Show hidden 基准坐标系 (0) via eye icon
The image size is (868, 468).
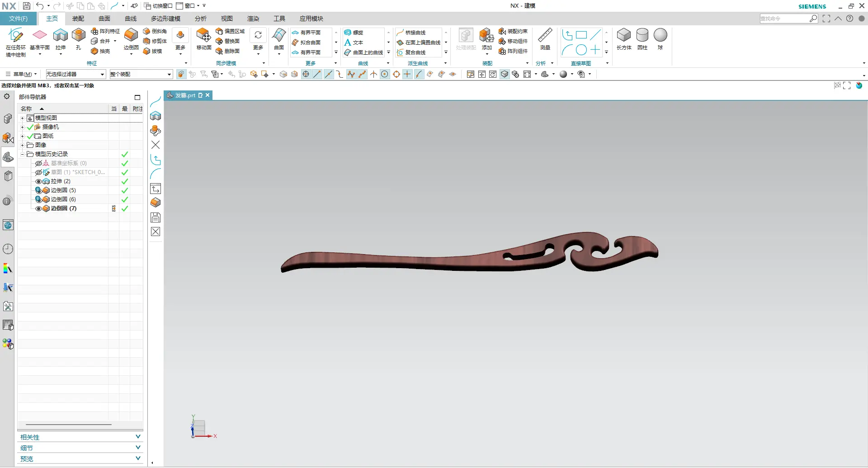tap(38, 163)
